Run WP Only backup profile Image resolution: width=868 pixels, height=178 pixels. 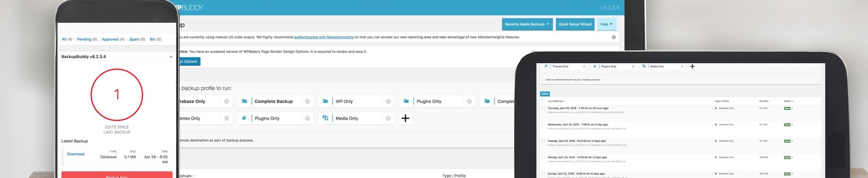click(344, 101)
